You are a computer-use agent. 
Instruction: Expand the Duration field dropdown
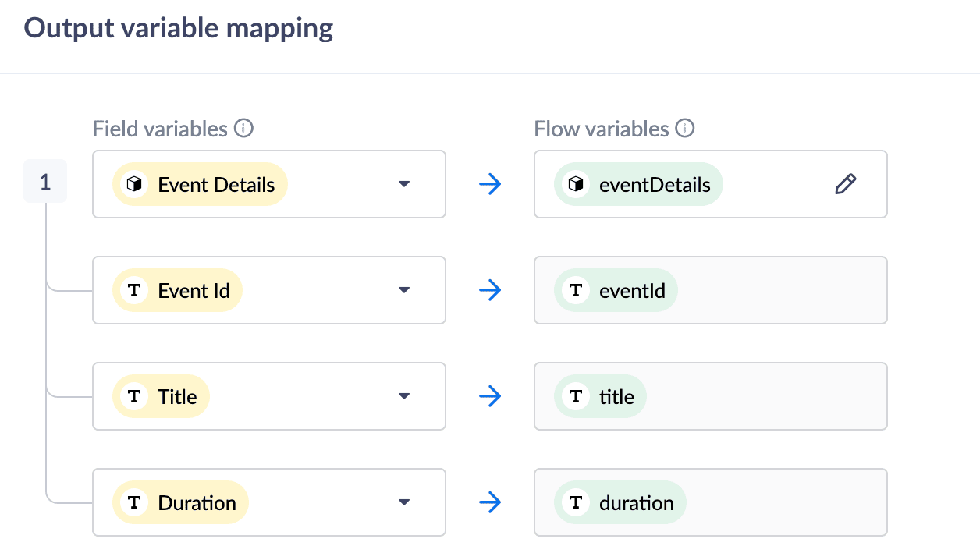click(403, 503)
